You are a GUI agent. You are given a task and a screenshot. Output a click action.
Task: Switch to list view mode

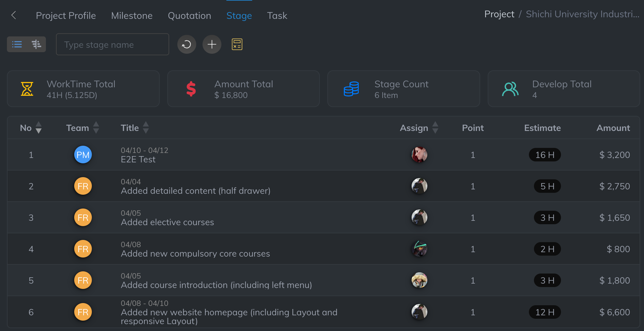point(17,44)
